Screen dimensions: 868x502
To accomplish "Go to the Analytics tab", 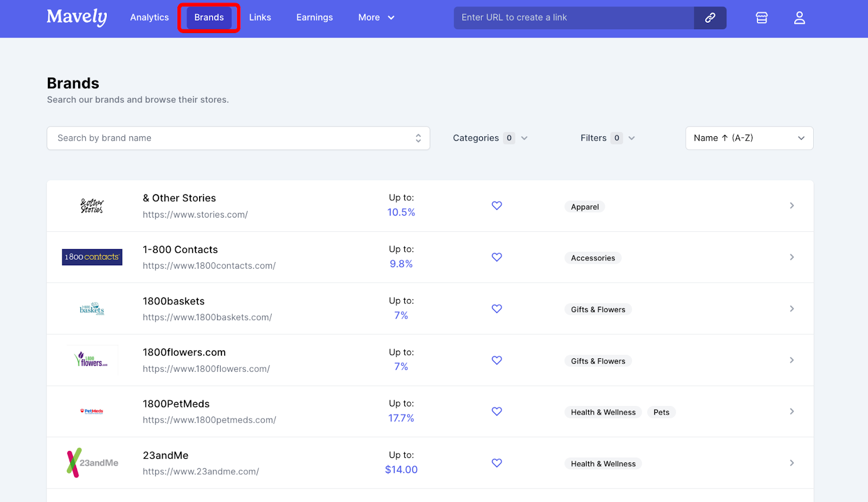I will coord(149,17).
